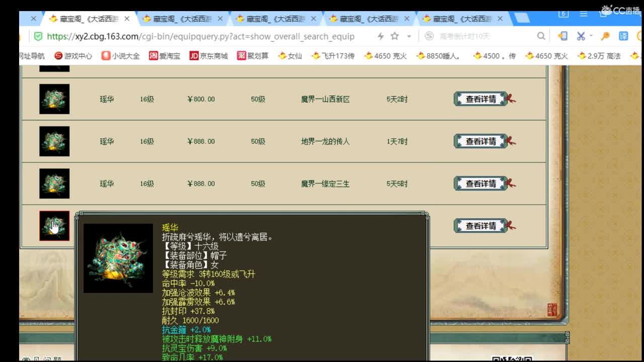The width and height of the screenshot is (644, 362).
Task: Open the 女仙 bookmark
Action: tap(290, 56)
